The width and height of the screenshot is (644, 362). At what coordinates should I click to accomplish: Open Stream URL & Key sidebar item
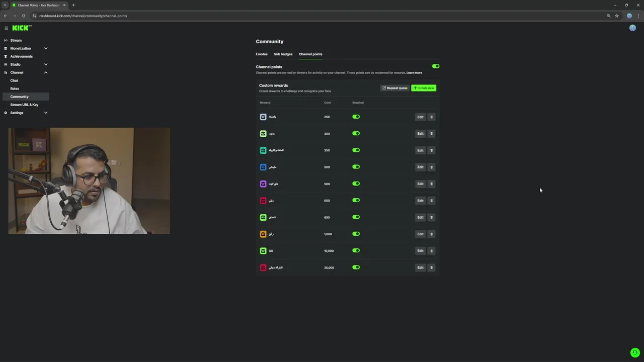coord(24,105)
